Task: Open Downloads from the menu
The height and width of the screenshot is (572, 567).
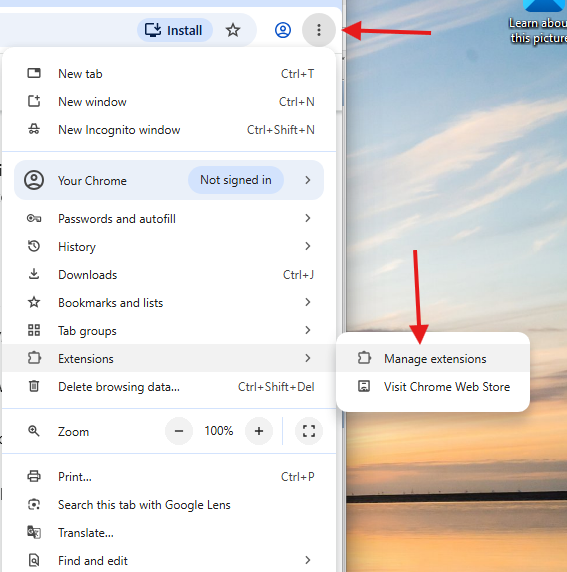Action: 169,274
